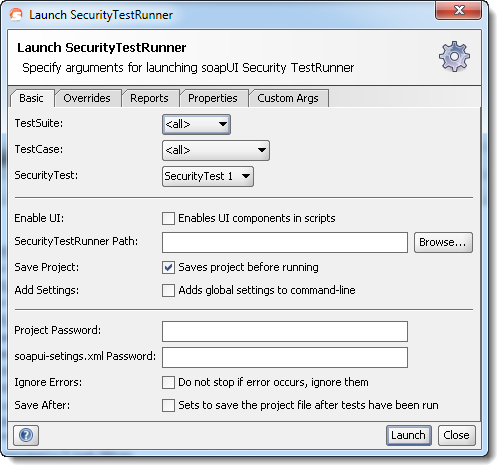
Task: Open the TestSuite dropdown
Action: [196, 124]
